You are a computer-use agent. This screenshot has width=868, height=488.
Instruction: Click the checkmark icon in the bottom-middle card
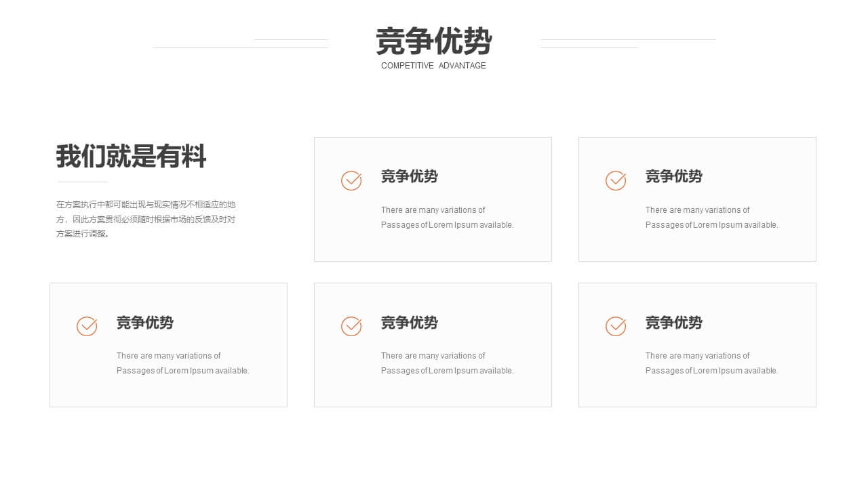[x=351, y=326]
